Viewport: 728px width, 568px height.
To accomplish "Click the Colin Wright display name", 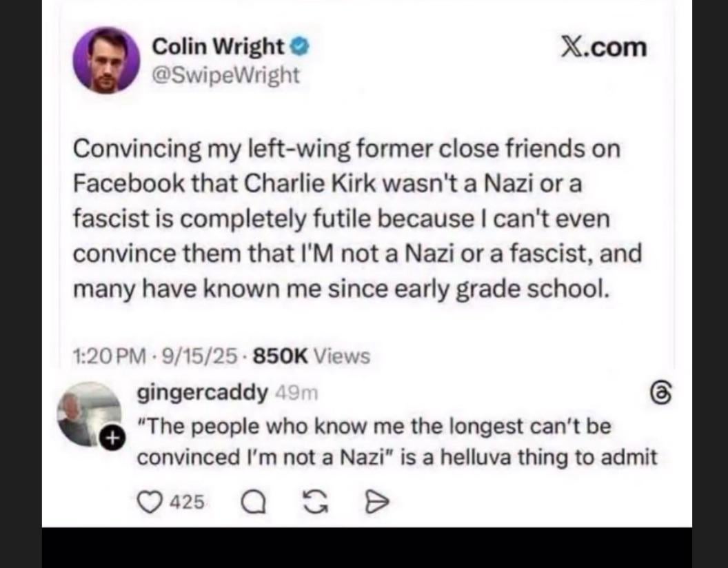I will pos(217,47).
